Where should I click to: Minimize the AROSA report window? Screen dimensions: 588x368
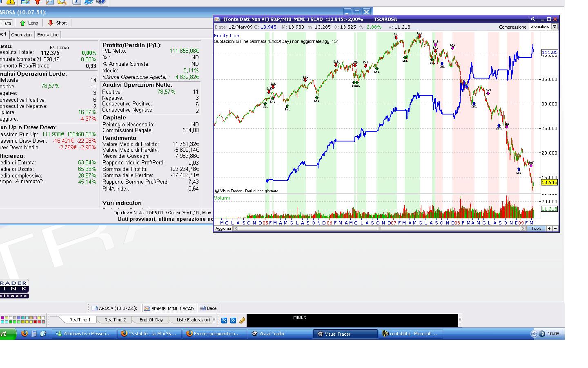pos(347,12)
